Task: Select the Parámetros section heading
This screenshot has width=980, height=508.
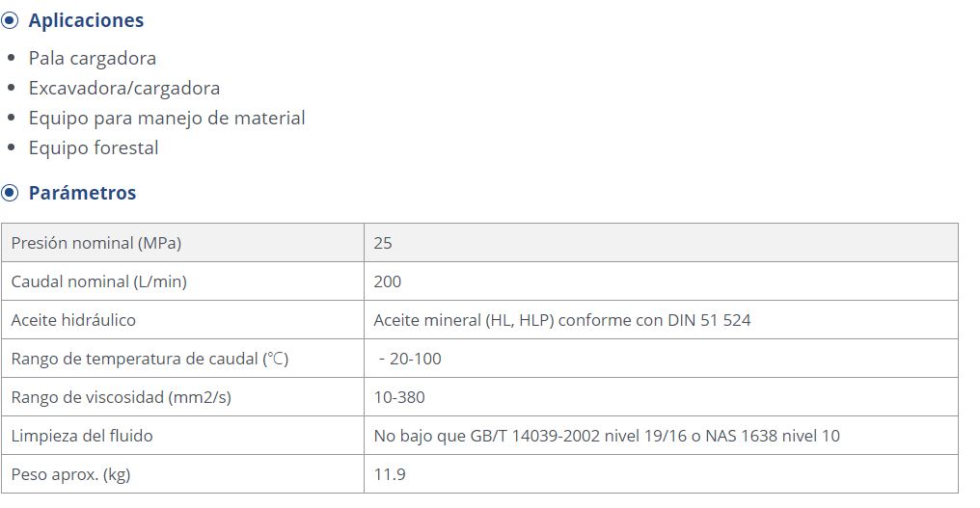Action: [83, 193]
